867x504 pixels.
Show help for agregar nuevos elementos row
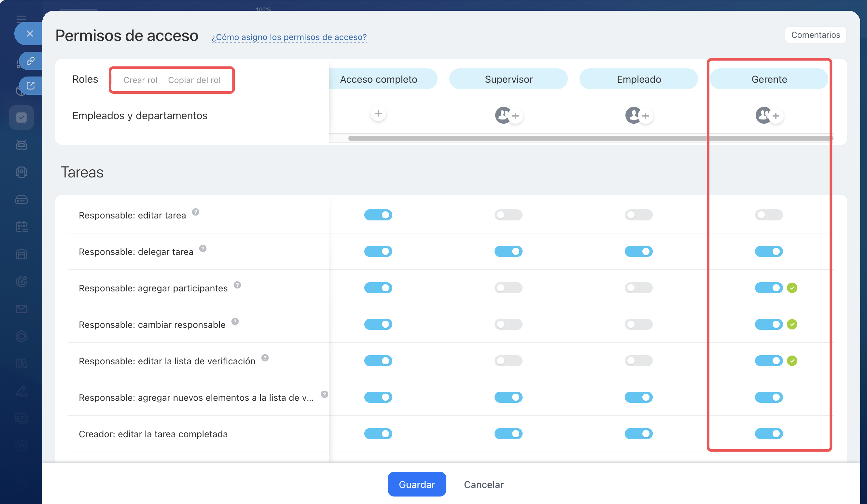(x=324, y=394)
